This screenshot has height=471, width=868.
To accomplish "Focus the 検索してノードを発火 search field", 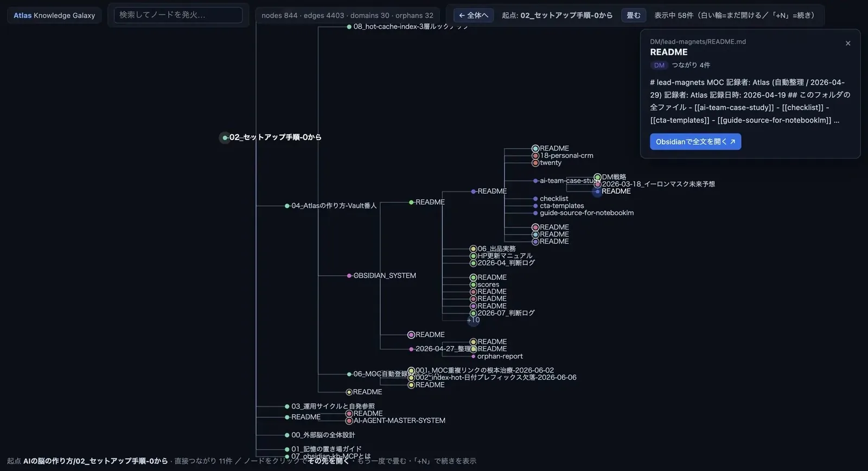I will coord(178,15).
